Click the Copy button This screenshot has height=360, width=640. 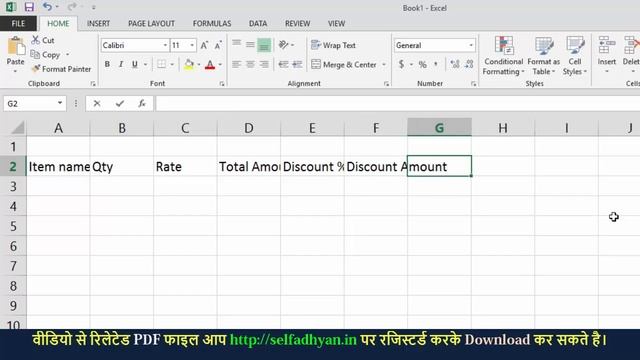click(46, 54)
